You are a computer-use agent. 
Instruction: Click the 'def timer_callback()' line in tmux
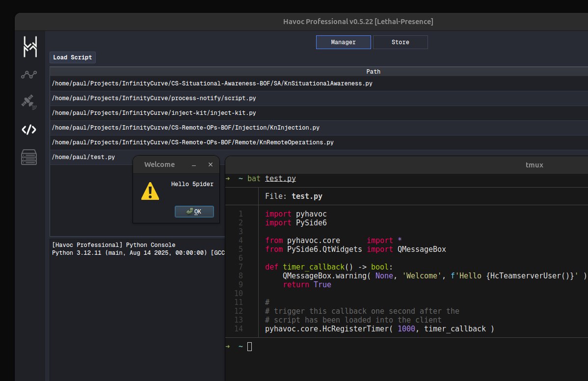(x=329, y=267)
